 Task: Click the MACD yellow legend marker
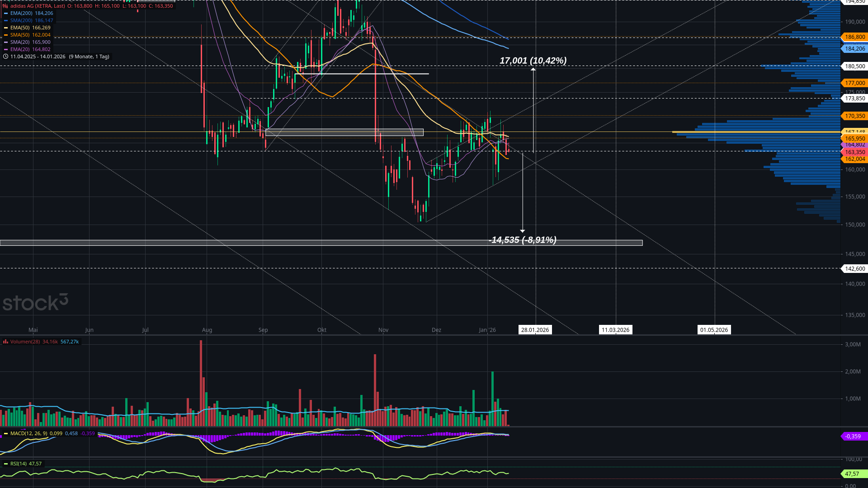click(x=6, y=434)
